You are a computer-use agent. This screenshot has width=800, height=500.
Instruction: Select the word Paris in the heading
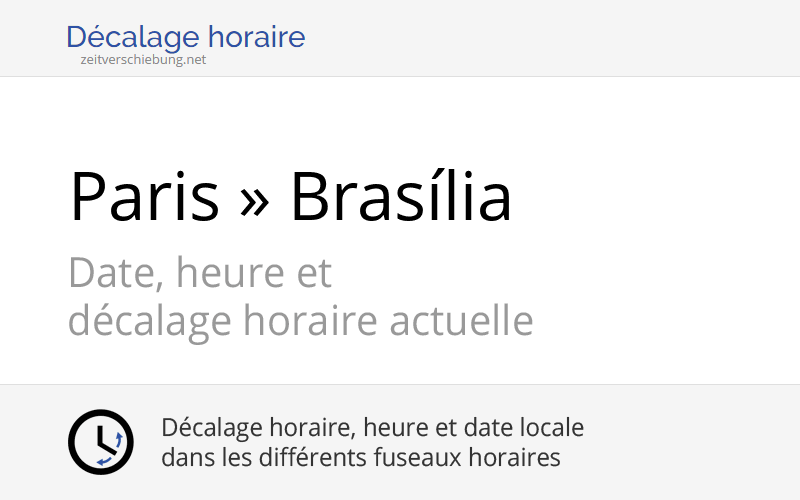tap(144, 196)
